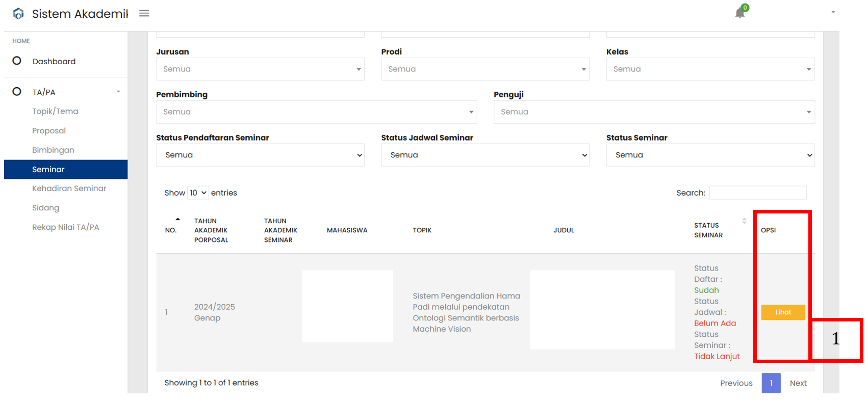Open Kehadiran Seminar page
Viewport: 868px width, 404px height.
69,188
